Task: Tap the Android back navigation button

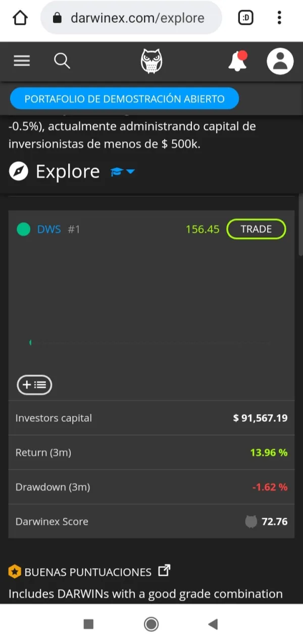Action: pos(213,624)
